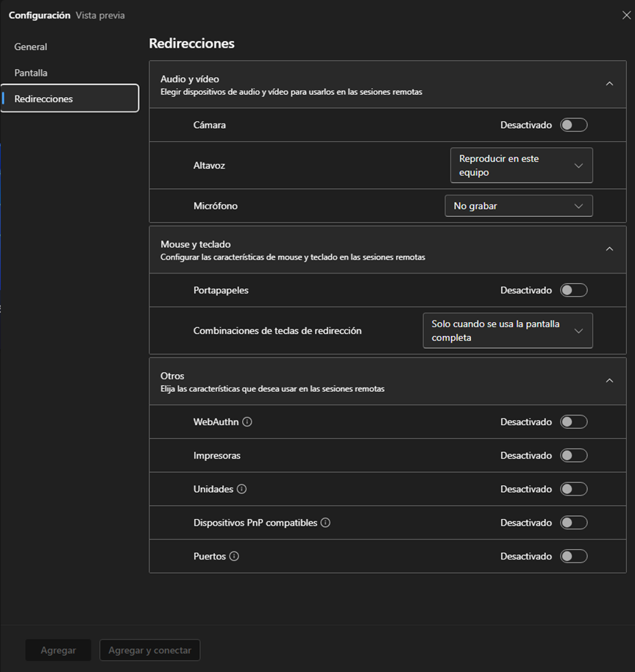Image resolution: width=635 pixels, height=672 pixels.
Task: Click the info icon beside Unidades
Action: [x=241, y=489]
